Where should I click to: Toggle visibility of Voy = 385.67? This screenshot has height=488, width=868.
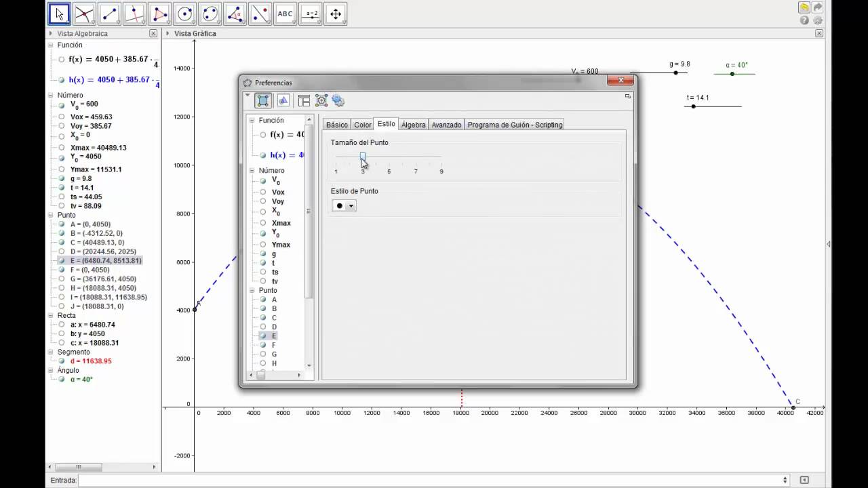(x=62, y=127)
